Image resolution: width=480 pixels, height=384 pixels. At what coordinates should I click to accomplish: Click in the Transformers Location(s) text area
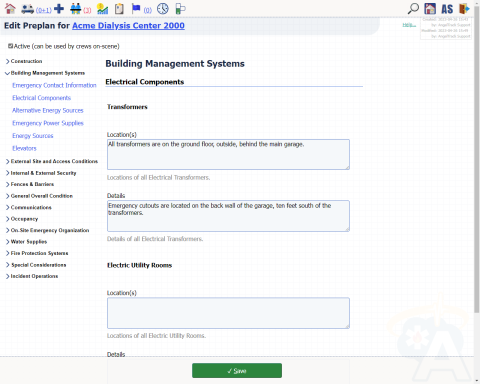point(228,154)
